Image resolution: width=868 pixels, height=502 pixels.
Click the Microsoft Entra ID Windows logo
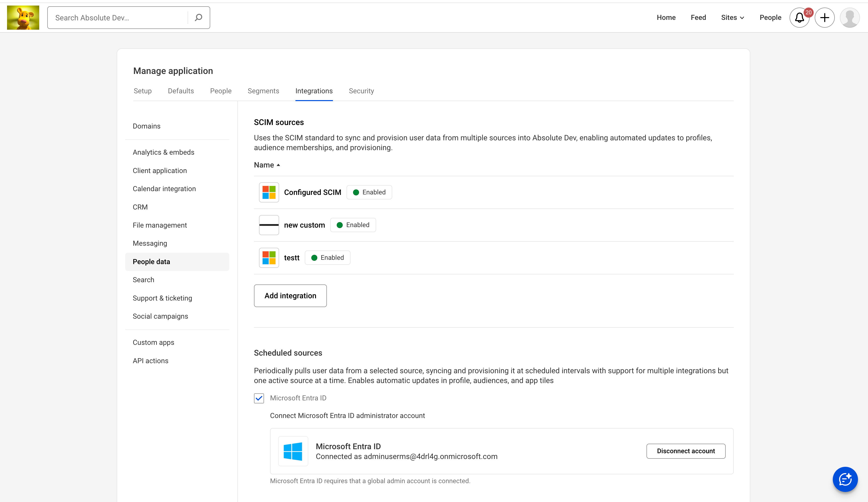(293, 451)
